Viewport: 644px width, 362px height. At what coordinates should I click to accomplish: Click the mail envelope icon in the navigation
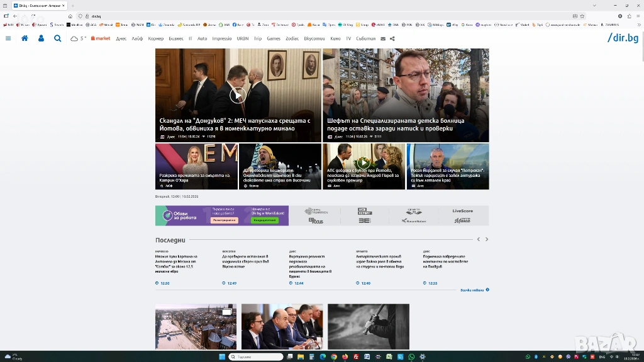click(x=383, y=38)
